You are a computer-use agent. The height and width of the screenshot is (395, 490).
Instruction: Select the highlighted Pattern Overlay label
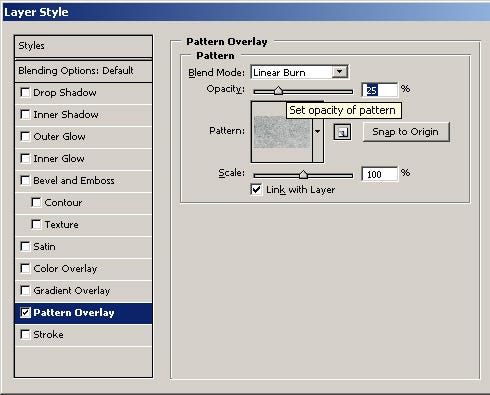point(74,313)
